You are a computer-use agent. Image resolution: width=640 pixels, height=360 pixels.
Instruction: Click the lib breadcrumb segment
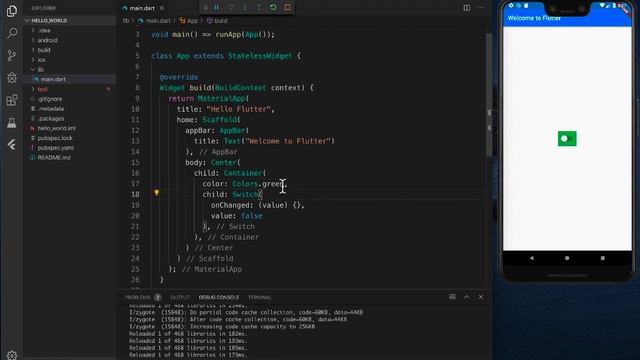[x=126, y=21]
